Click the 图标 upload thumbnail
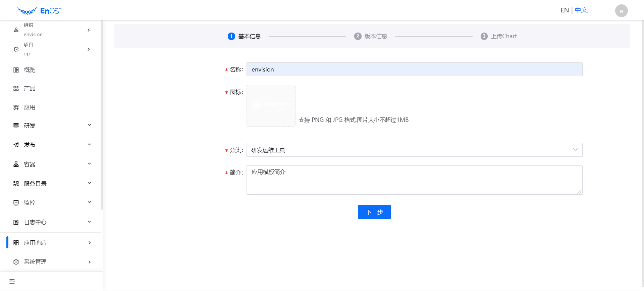The width and height of the screenshot is (644, 291). coord(271,106)
